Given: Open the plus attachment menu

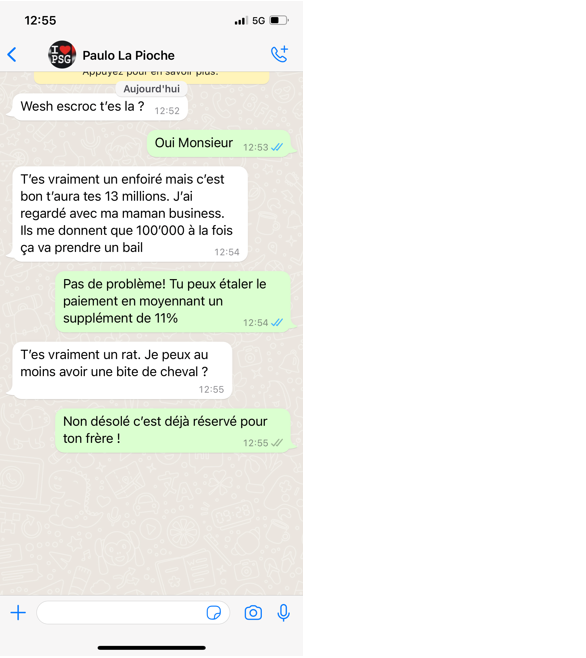Looking at the screenshot, I should point(18,613).
